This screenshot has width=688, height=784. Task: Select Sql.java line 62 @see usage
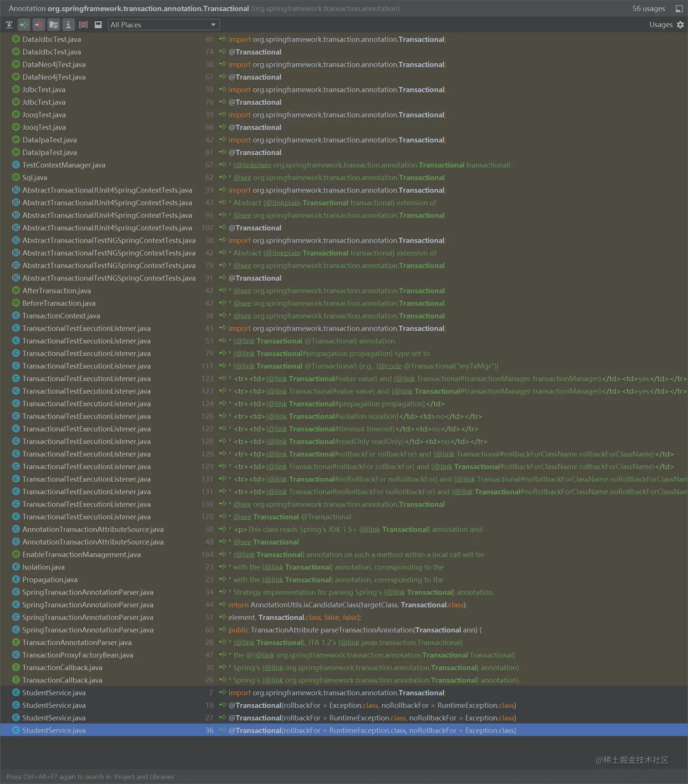coord(344,177)
